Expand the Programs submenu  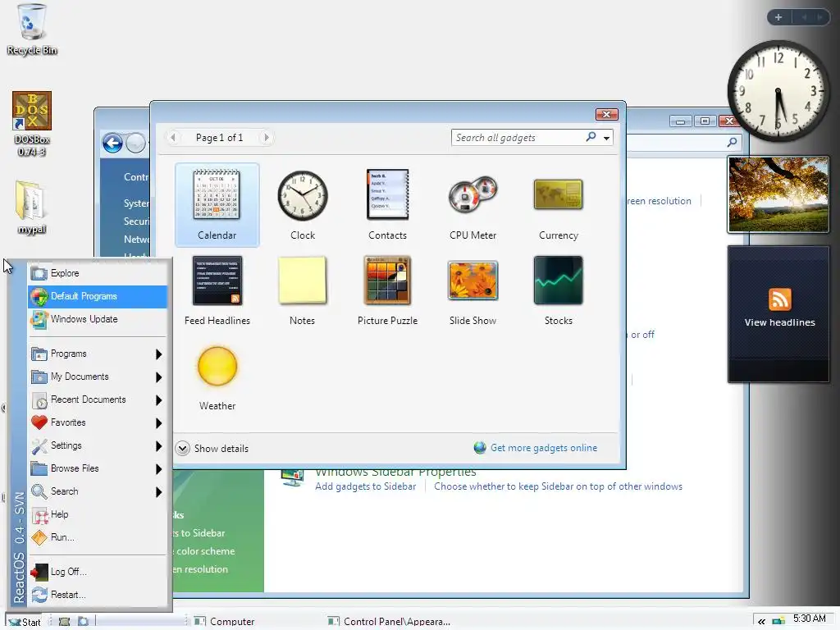click(x=98, y=354)
